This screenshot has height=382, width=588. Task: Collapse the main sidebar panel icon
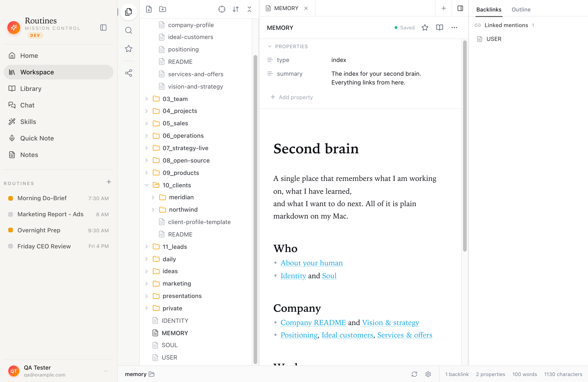[x=103, y=27]
